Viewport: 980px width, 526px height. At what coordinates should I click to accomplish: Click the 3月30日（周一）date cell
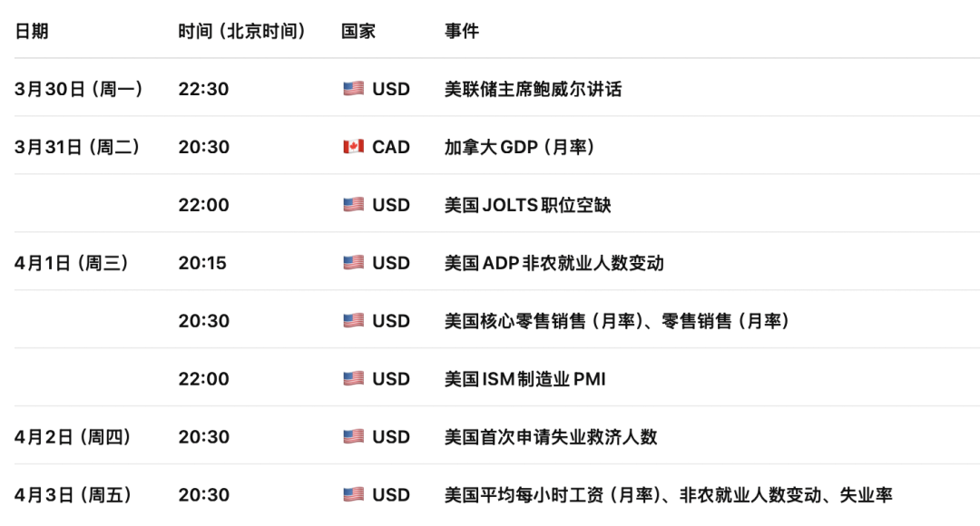pos(79,89)
